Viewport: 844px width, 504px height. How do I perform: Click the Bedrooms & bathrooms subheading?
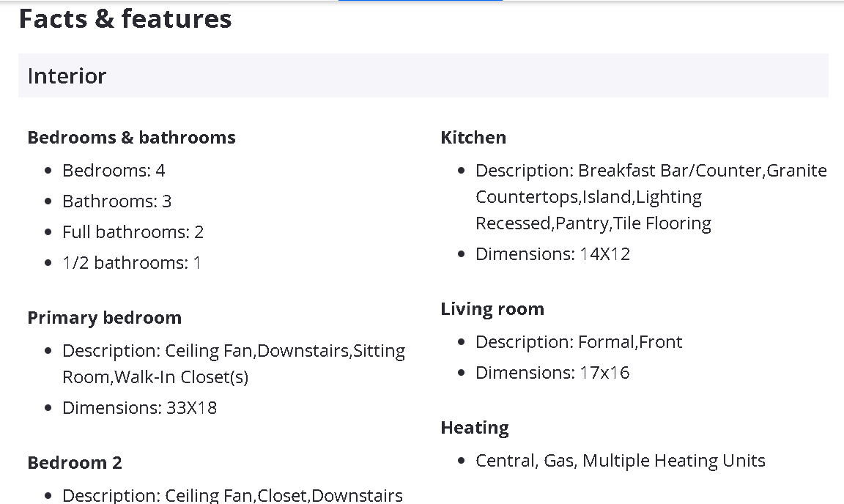131,138
